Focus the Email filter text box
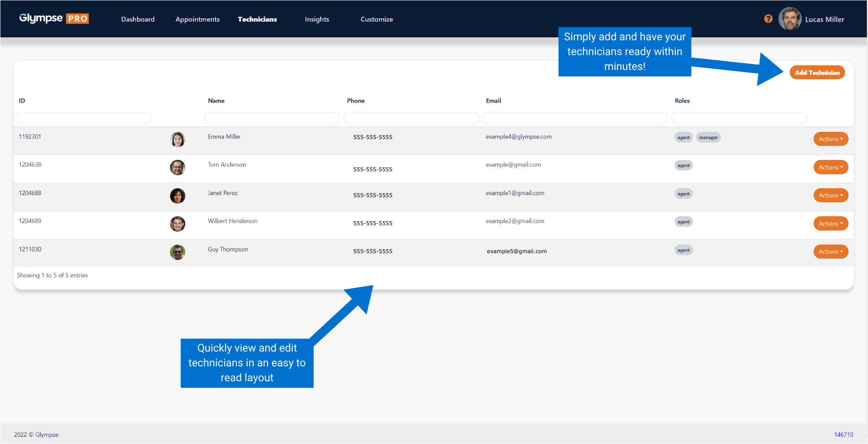868x444 pixels. 574,118
